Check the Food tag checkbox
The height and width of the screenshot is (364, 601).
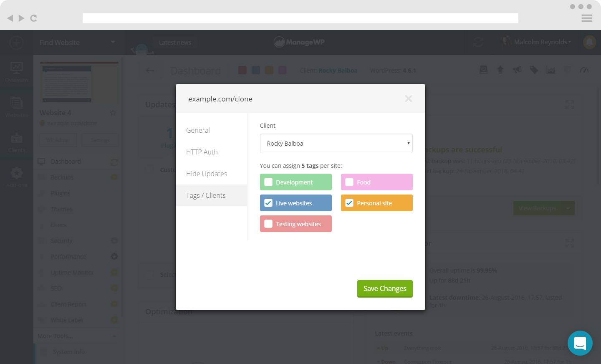pyautogui.click(x=349, y=182)
